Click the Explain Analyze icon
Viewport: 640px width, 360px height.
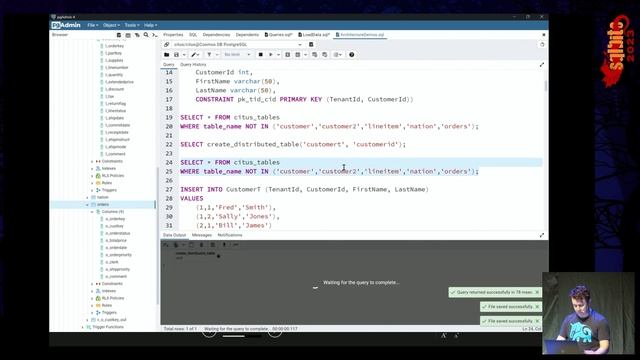coord(298,55)
